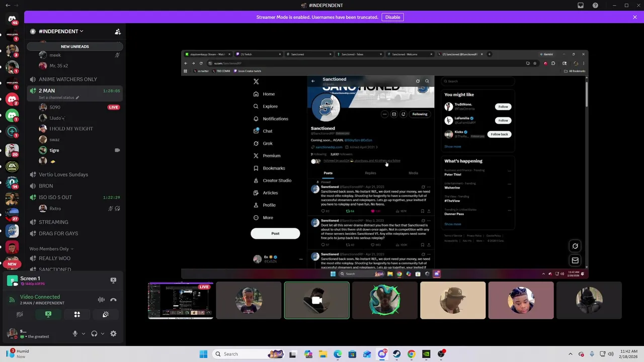The width and height of the screenshot is (644, 362).
Task: Toggle noise suppression in voice panel
Action: click(101, 300)
